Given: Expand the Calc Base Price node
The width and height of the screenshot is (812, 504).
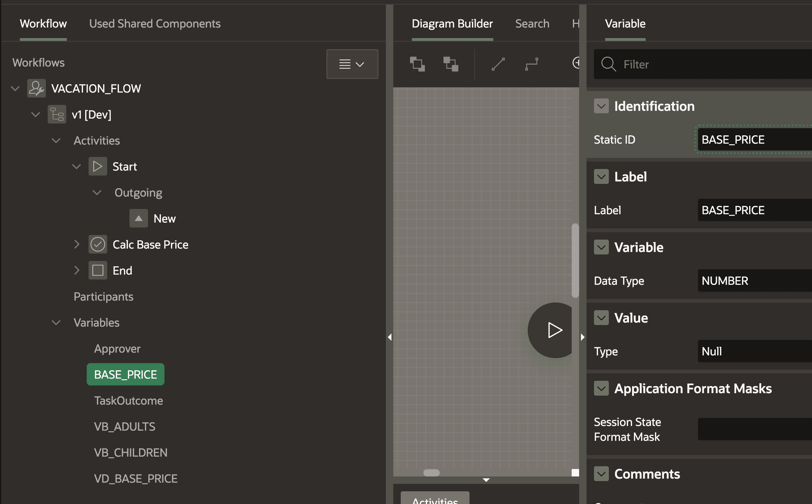Looking at the screenshot, I should click(77, 244).
